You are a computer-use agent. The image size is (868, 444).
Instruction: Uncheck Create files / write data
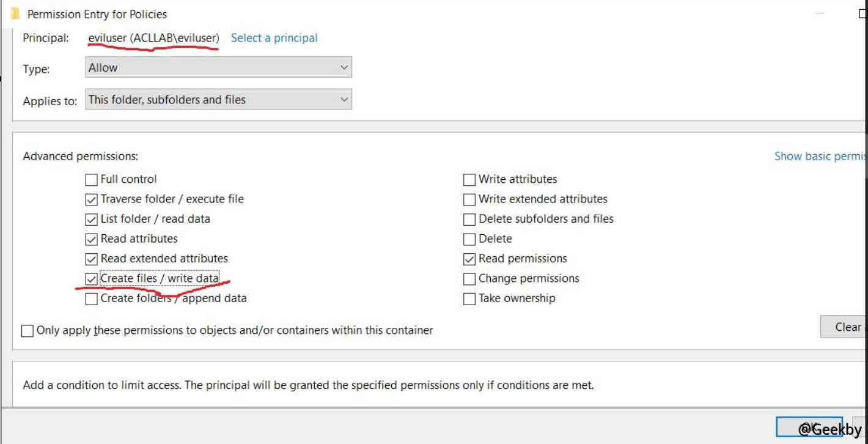click(91, 279)
